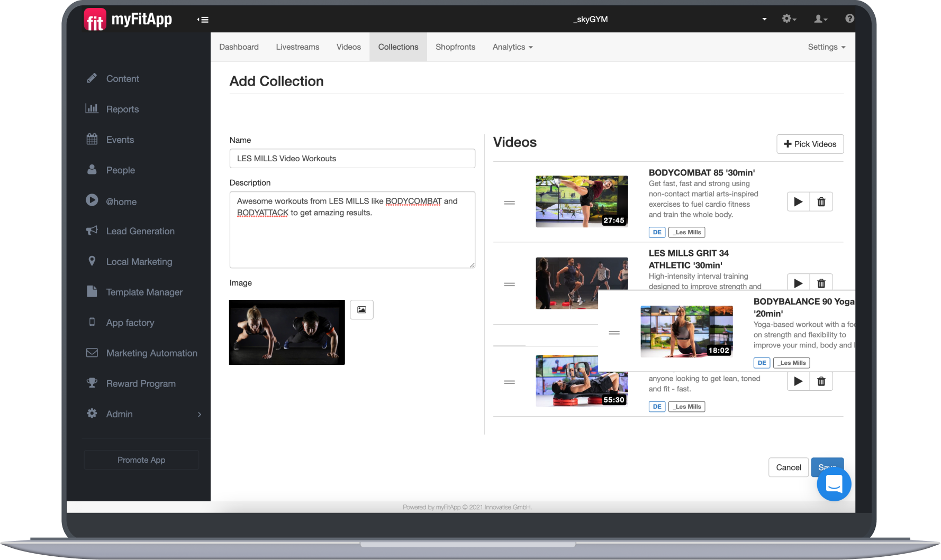Screen dimensions: 941x560
Task: Collapse the sidebar with the menu toggle icon
Action: tap(203, 20)
